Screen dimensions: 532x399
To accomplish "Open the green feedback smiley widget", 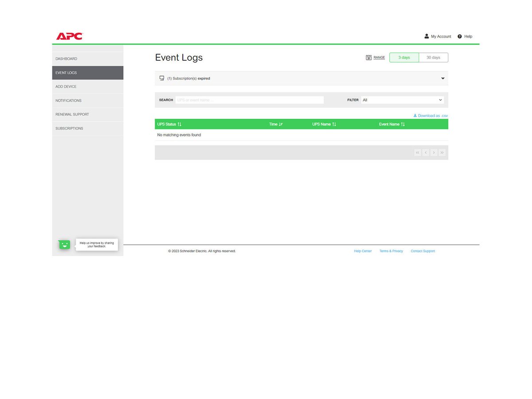I will (x=64, y=244).
